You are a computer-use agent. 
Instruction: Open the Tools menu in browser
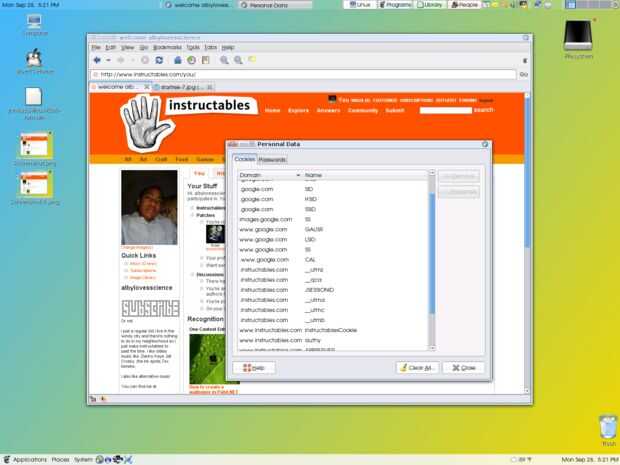(x=193, y=47)
